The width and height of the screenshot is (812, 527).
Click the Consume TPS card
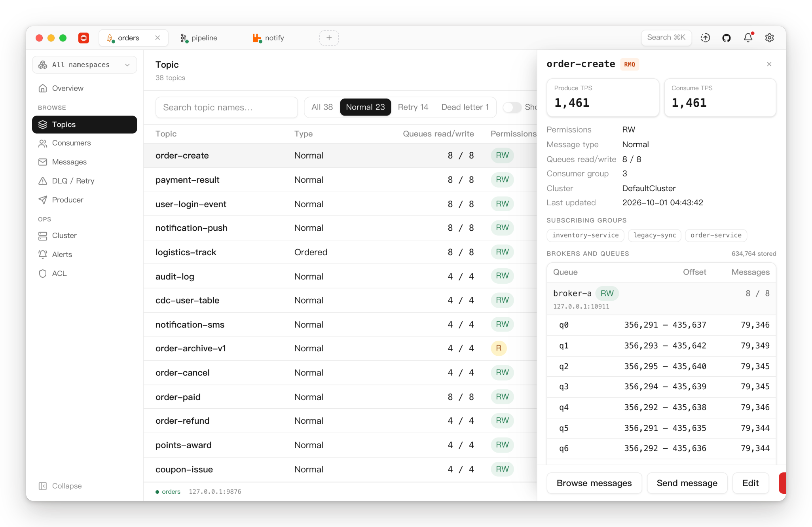coord(720,98)
